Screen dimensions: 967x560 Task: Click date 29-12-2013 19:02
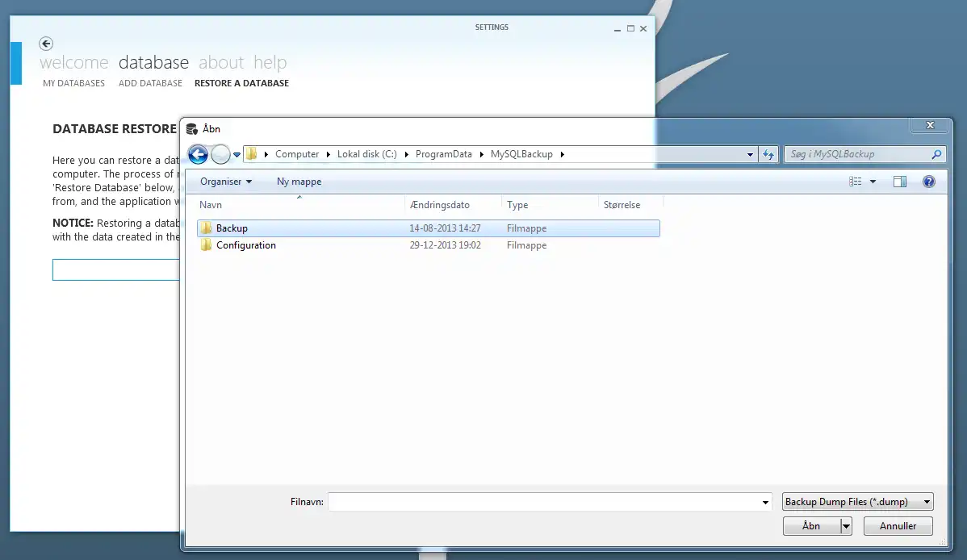click(446, 244)
